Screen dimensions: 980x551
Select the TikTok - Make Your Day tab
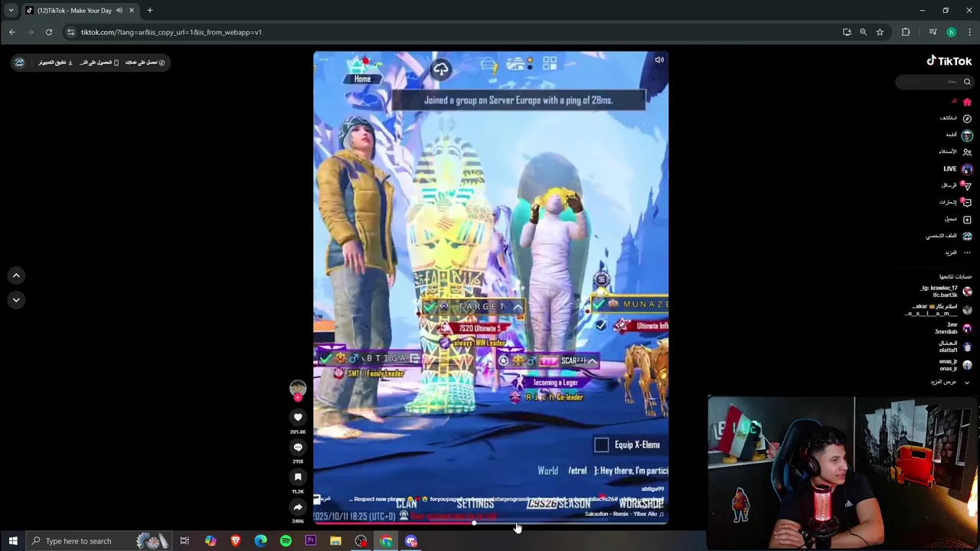80,11
